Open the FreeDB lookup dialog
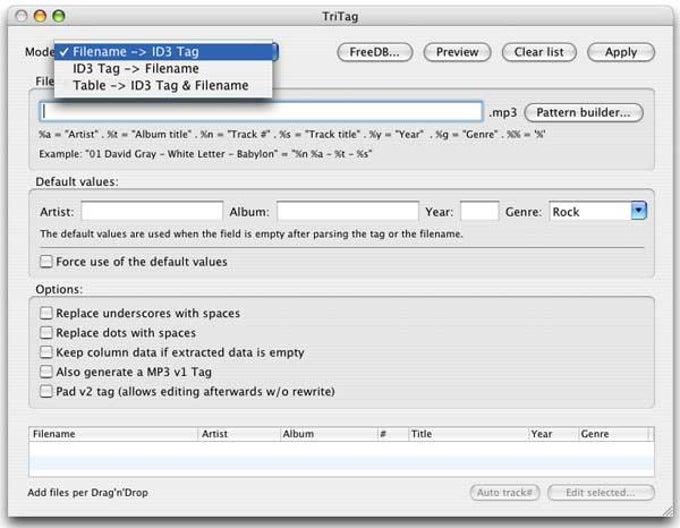 [375, 52]
